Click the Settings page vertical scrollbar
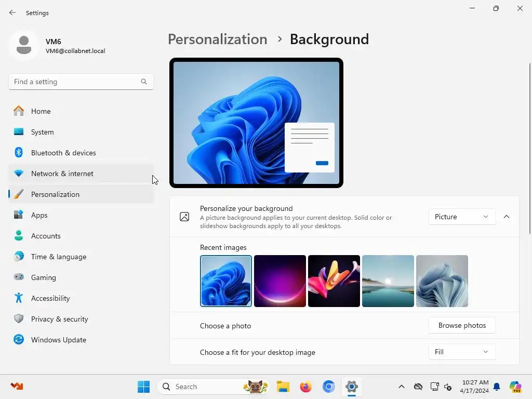 point(529,148)
